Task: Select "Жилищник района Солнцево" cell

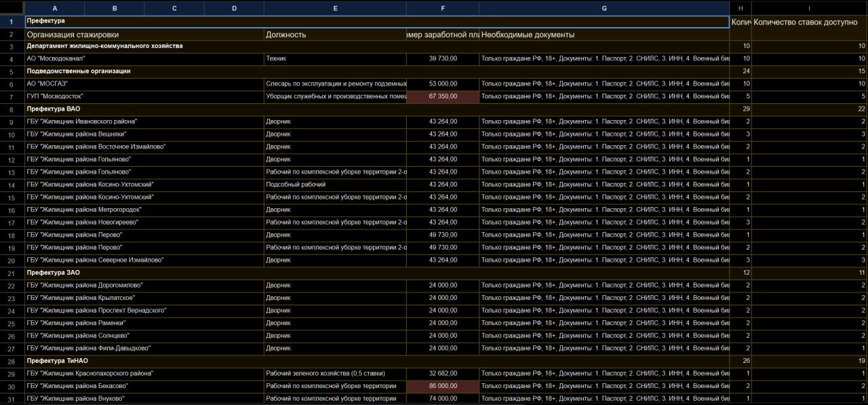Action: pyautogui.click(x=144, y=336)
